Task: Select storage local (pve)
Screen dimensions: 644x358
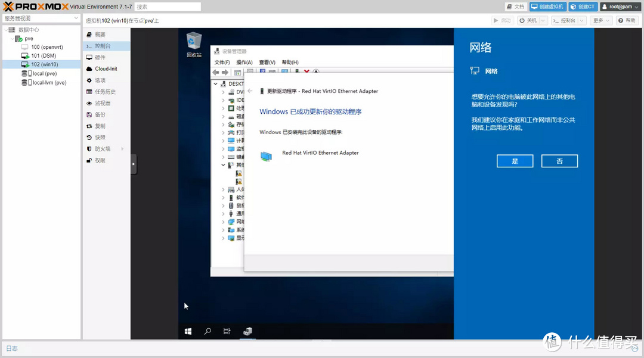Action: click(44, 73)
